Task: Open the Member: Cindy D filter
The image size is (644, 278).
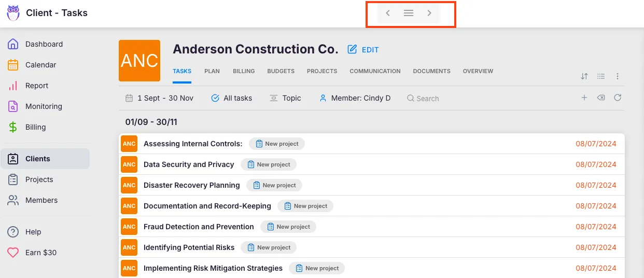Action: pyautogui.click(x=355, y=98)
